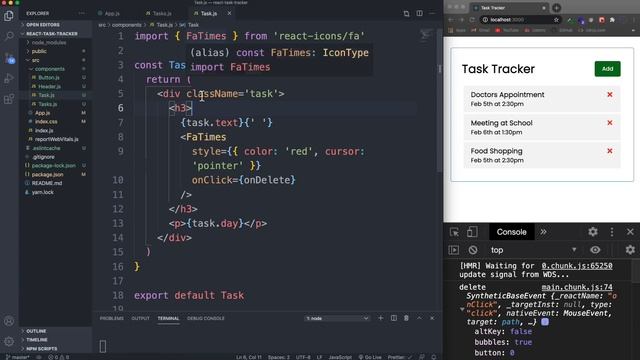This screenshot has height=360, width=640.
Task: Close the DevTools panel
Action: [630, 232]
